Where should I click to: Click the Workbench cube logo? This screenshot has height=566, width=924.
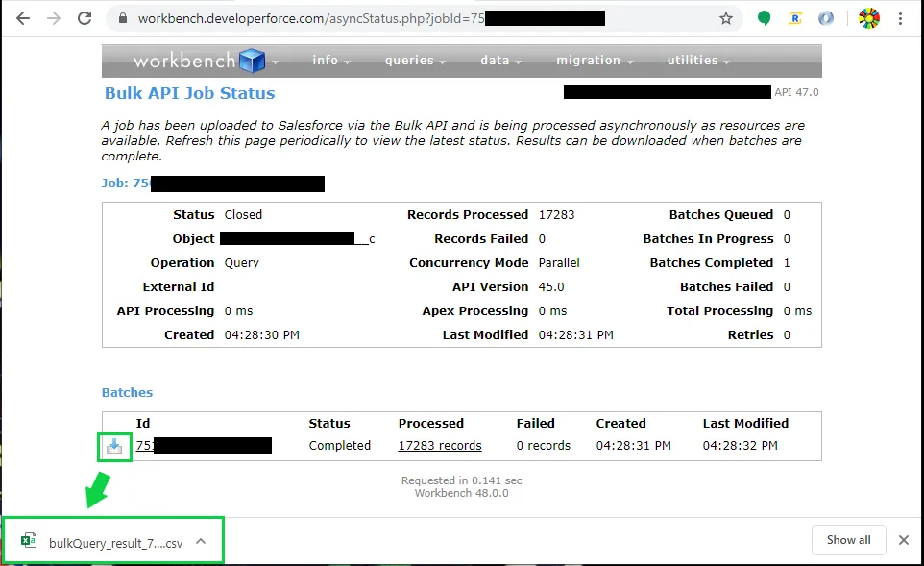[x=253, y=61]
